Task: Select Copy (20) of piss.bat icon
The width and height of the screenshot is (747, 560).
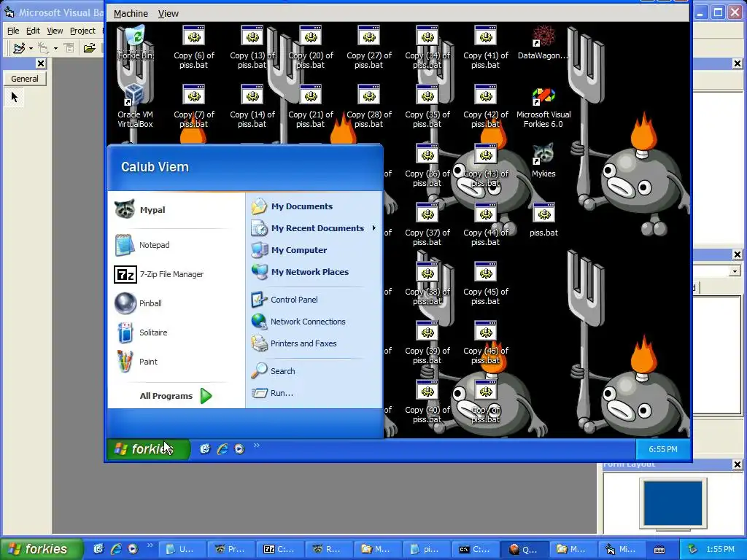Action: click(311, 47)
